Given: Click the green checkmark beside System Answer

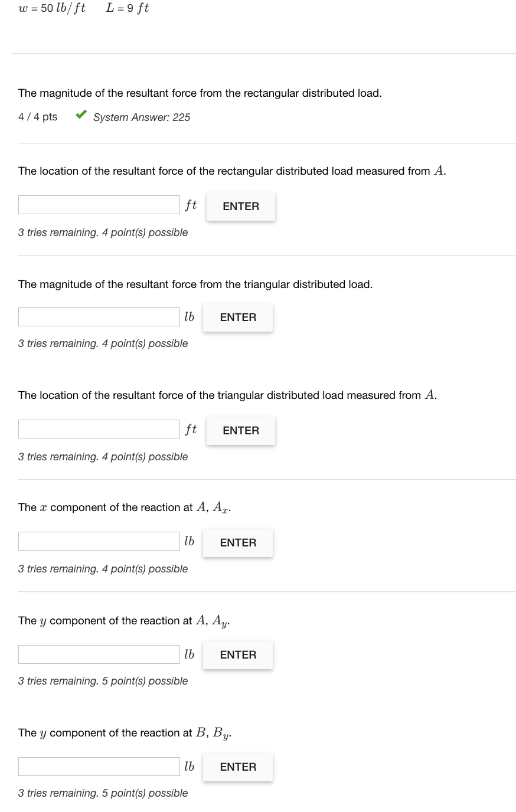Looking at the screenshot, I should [82, 114].
